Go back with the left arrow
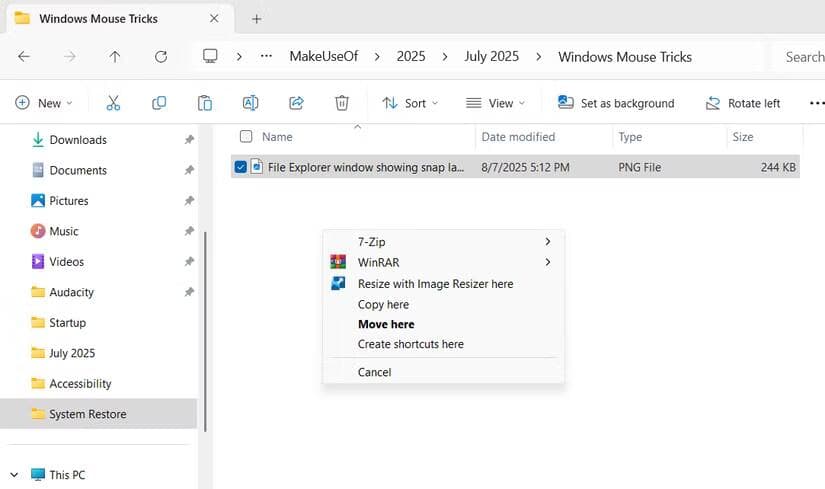Viewport: 825px width, 489px height. click(24, 56)
